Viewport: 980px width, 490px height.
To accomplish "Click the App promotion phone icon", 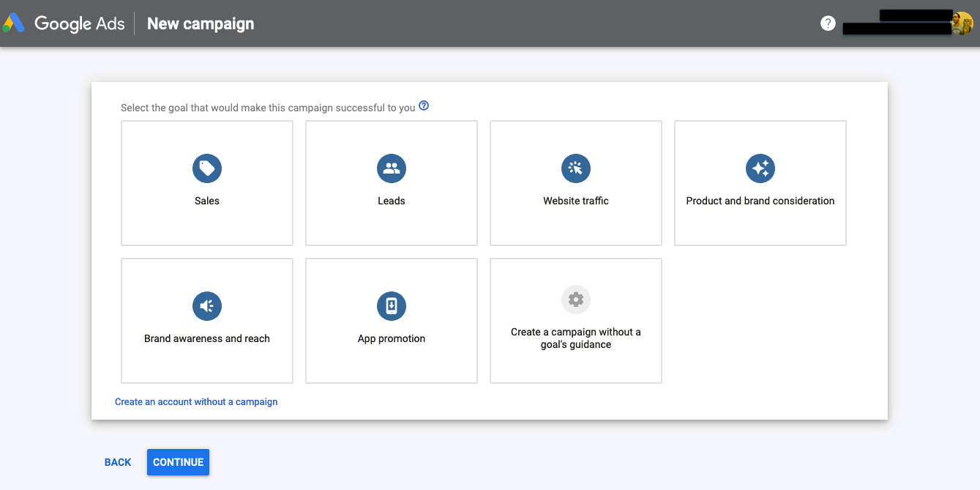I will pos(391,306).
